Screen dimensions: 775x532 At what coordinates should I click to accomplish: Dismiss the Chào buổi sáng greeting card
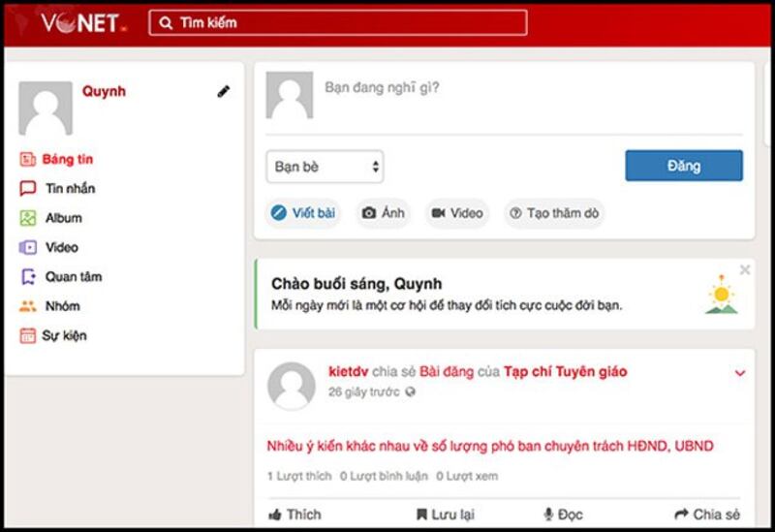pyautogui.click(x=744, y=270)
